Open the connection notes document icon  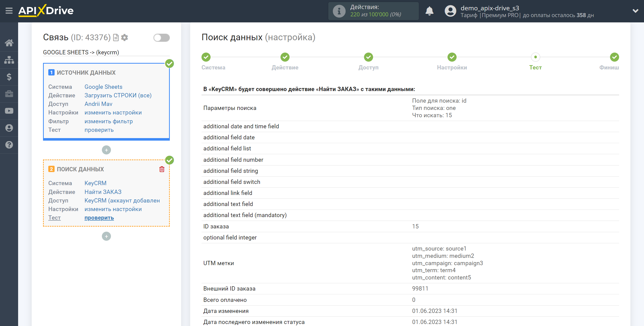116,37
